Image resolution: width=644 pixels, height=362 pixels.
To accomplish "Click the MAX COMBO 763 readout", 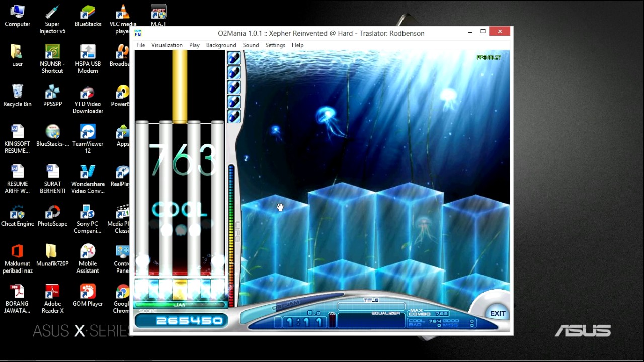I will click(429, 313).
